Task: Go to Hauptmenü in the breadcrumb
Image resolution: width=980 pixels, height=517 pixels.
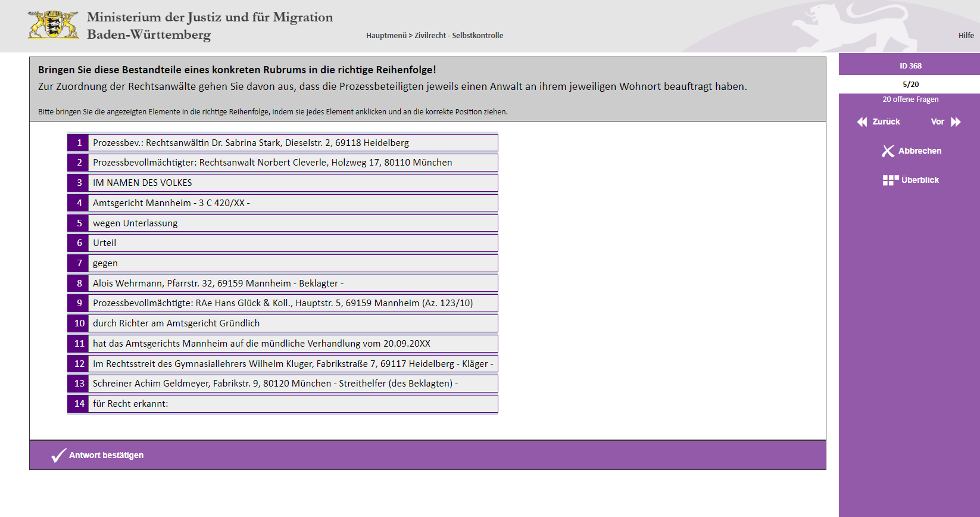Action: (x=386, y=36)
